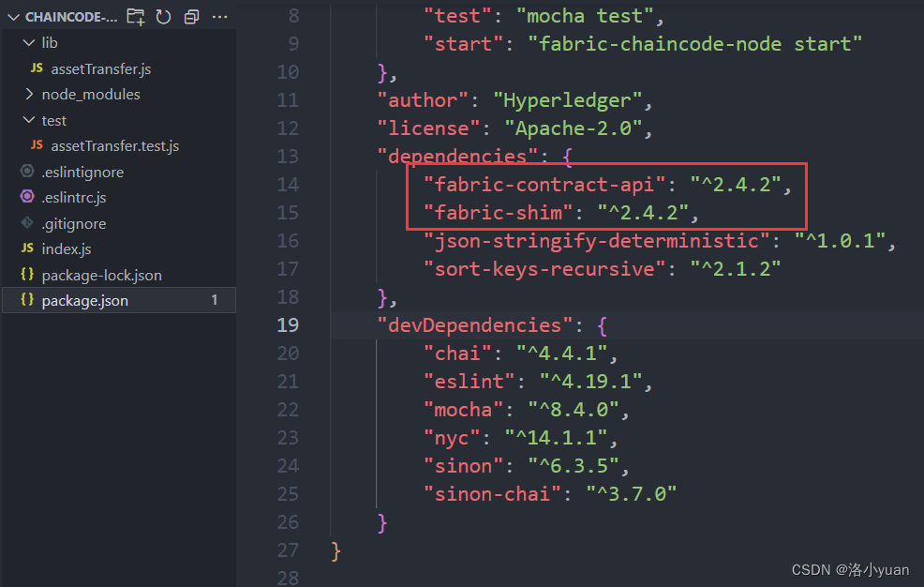This screenshot has width=924, height=587.
Task: Click JS icon beside index.js
Action: 27,248
